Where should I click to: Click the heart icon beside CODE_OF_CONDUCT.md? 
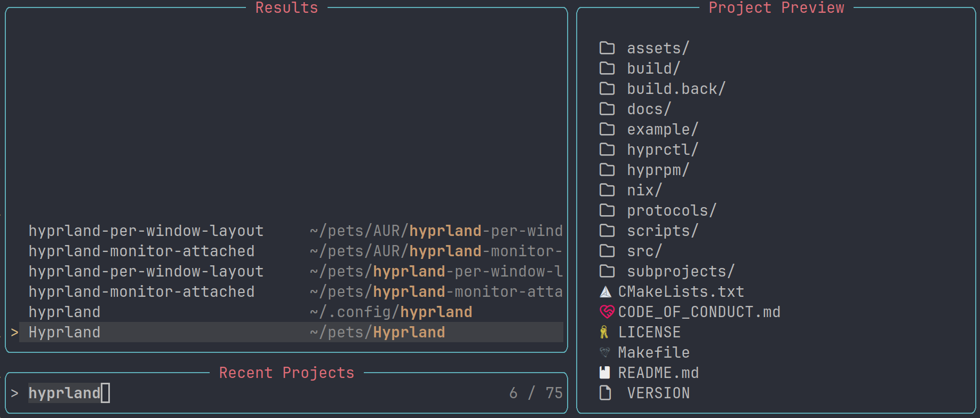tap(607, 312)
